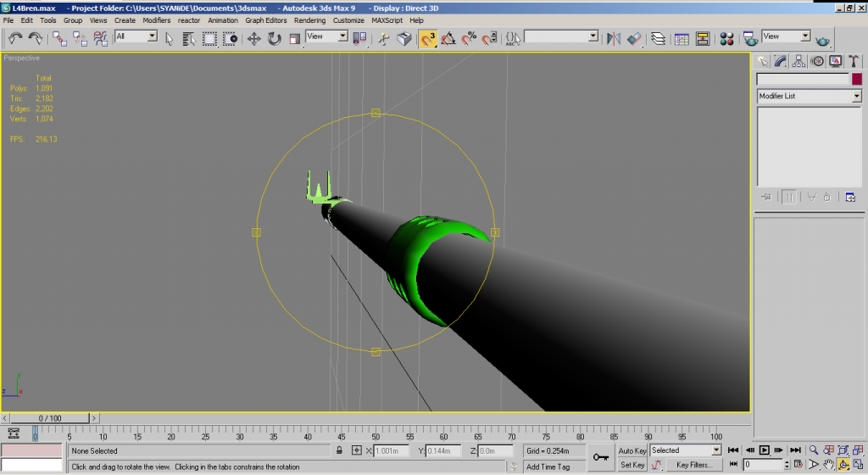Click the Quick Render teapot icon
Image resolution: width=868 pixels, height=475 pixels.
point(821,38)
